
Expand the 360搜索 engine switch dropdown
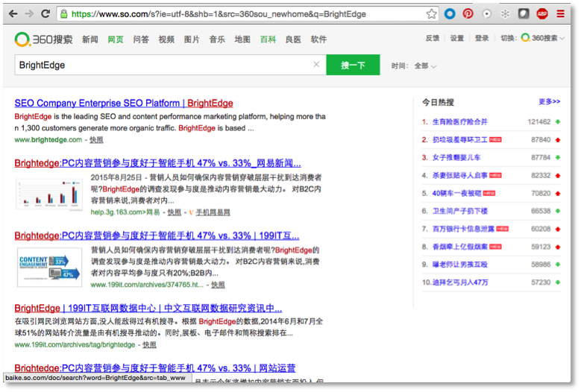click(x=562, y=39)
